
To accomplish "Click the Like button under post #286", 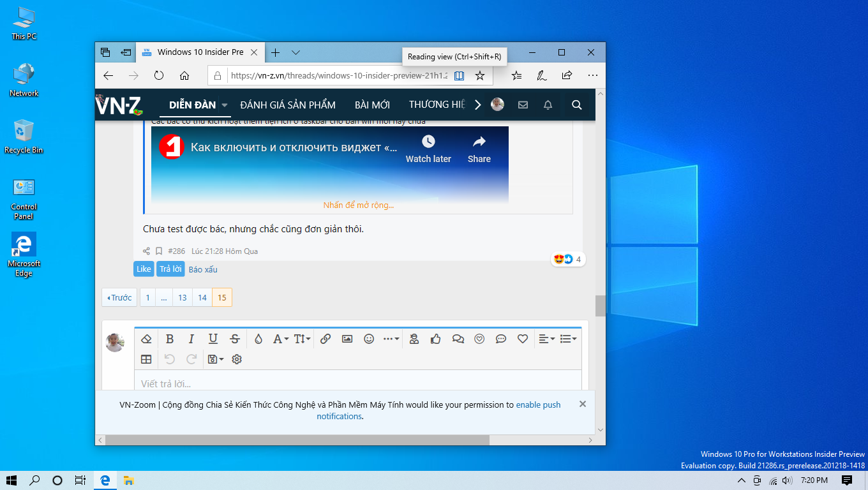I will pos(144,269).
